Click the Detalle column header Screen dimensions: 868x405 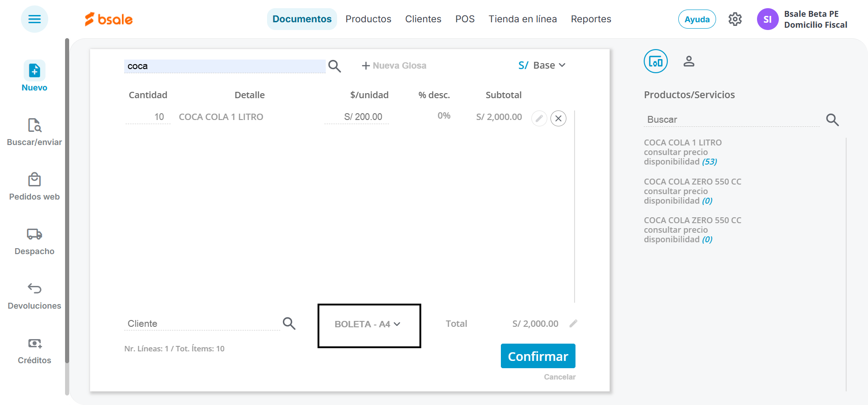pos(249,95)
